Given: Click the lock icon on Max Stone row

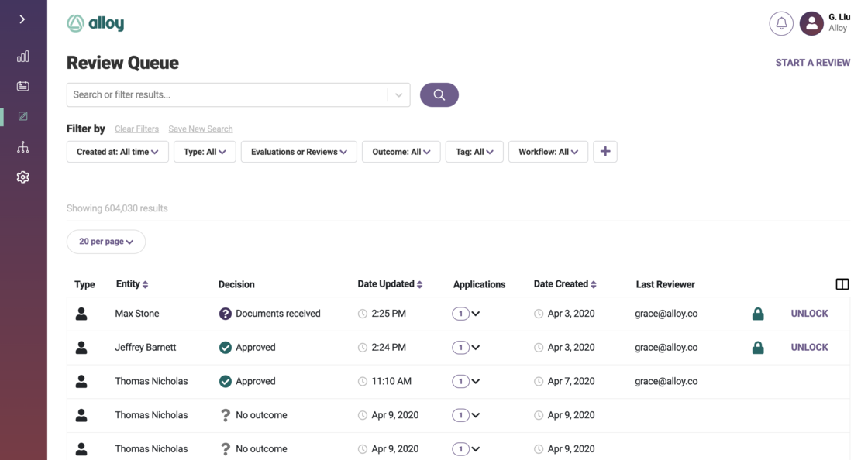Looking at the screenshot, I should click(x=758, y=314).
